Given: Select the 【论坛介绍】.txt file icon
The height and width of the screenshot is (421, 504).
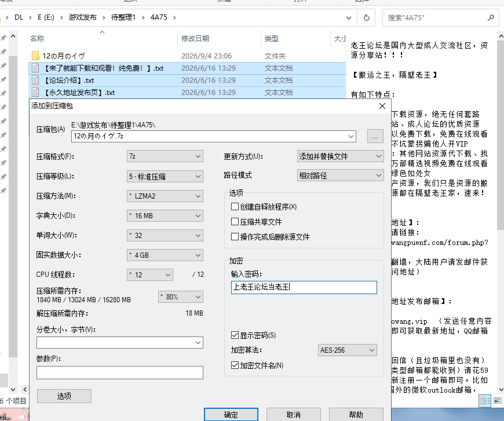Looking at the screenshot, I should pos(36,80).
